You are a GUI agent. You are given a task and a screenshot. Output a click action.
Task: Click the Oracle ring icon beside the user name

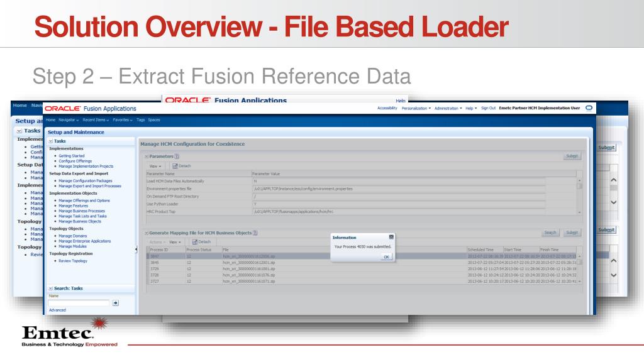pos(589,108)
